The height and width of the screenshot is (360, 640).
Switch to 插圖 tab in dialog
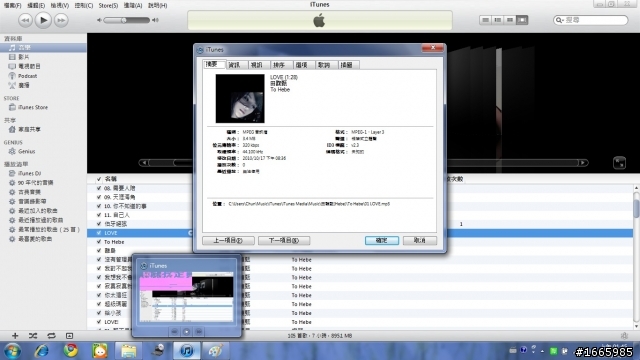click(x=348, y=65)
